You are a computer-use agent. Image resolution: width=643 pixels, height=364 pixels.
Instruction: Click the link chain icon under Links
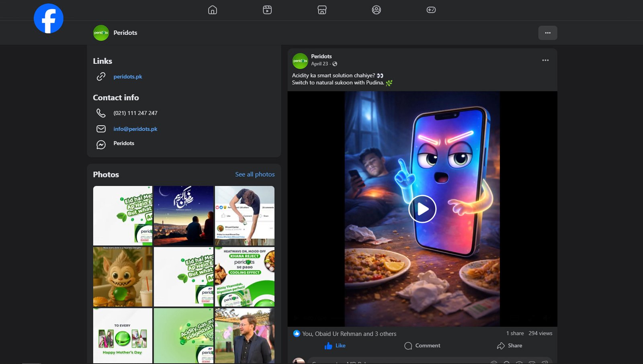(x=101, y=76)
